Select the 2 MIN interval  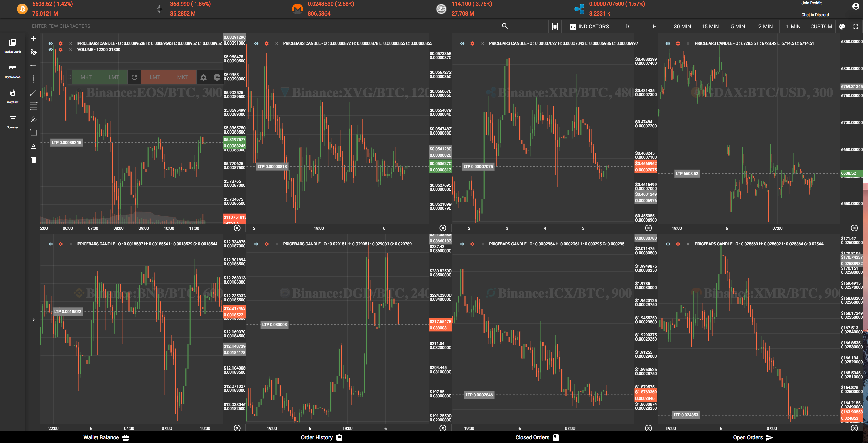pyautogui.click(x=765, y=26)
